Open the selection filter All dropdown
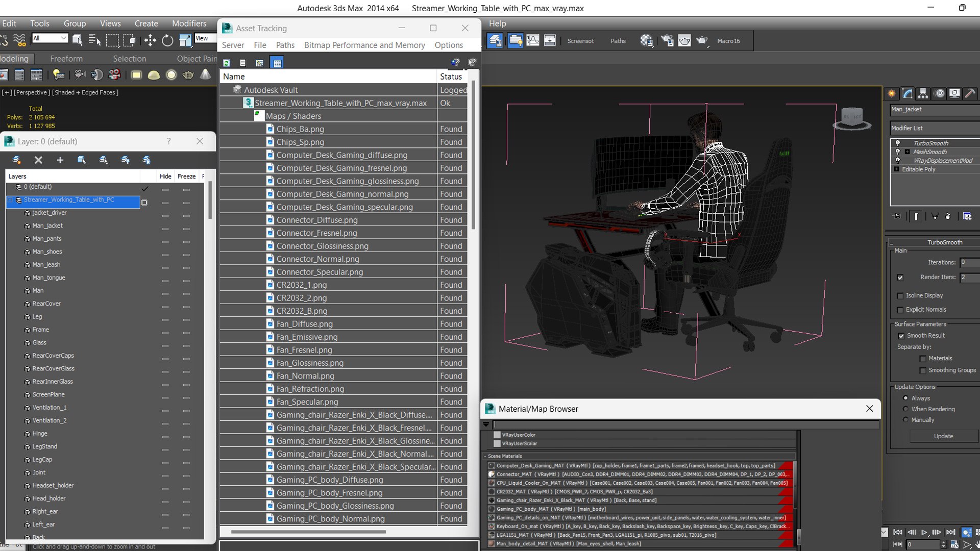Viewport: 980px width, 551px height. (x=50, y=38)
